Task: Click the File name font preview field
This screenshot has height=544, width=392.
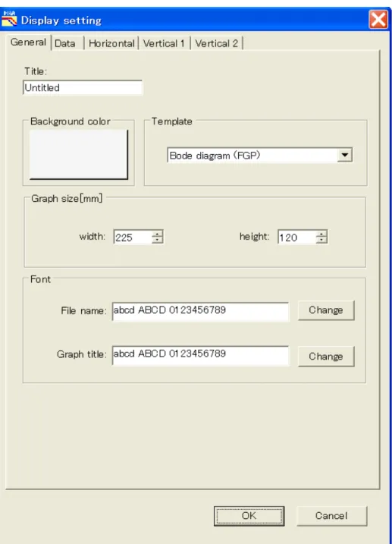Action: 200,311
